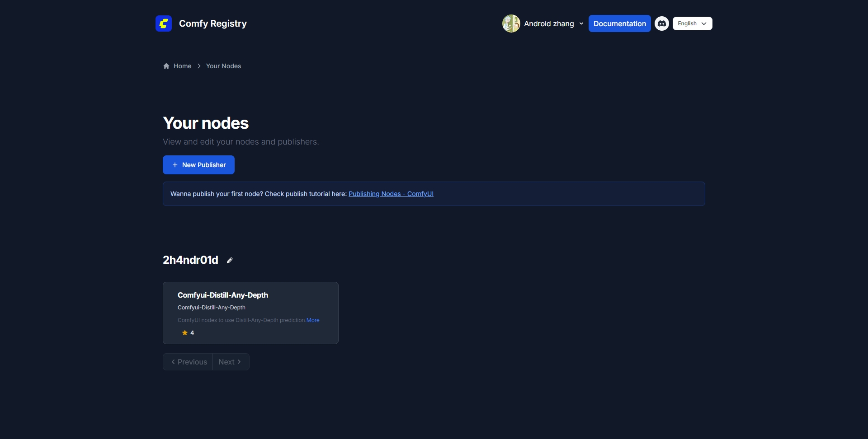Click the breadcrumb chevron separator
The width and height of the screenshot is (868, 439).
(199, 66)
